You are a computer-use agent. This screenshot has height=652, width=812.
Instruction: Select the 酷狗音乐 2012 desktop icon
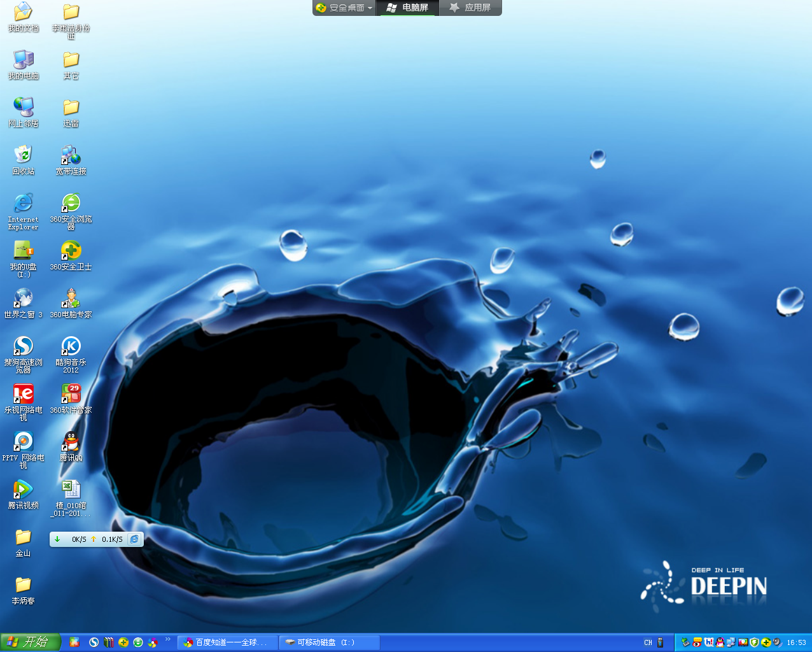pos(71,346)
